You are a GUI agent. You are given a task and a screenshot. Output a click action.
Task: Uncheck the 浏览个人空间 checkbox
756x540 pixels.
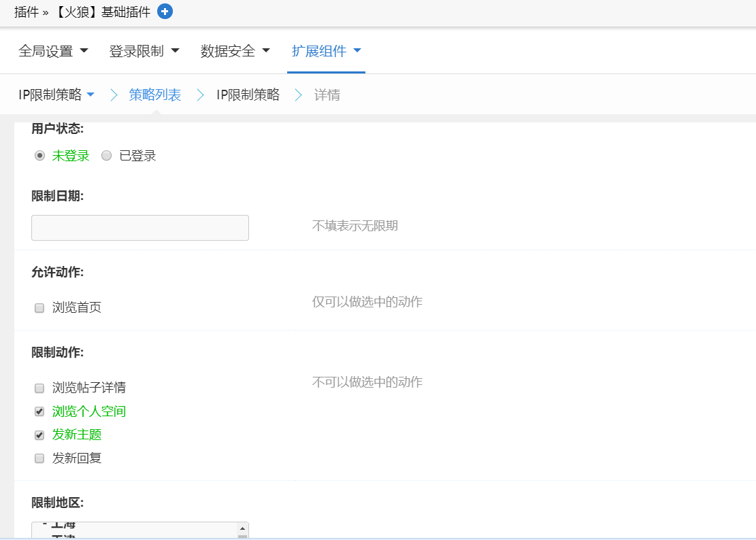[x=39, y=412]
